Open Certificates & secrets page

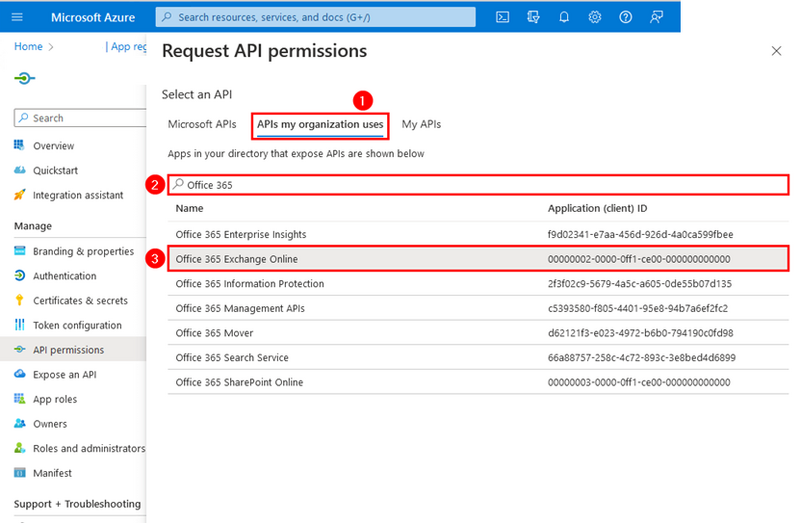80,301
